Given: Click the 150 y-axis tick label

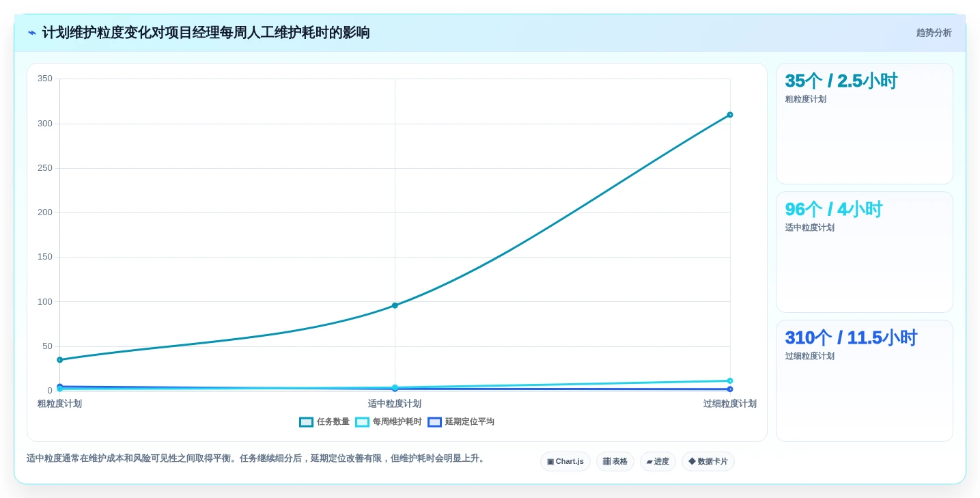Looking at the screenshot, I should 45,257.
